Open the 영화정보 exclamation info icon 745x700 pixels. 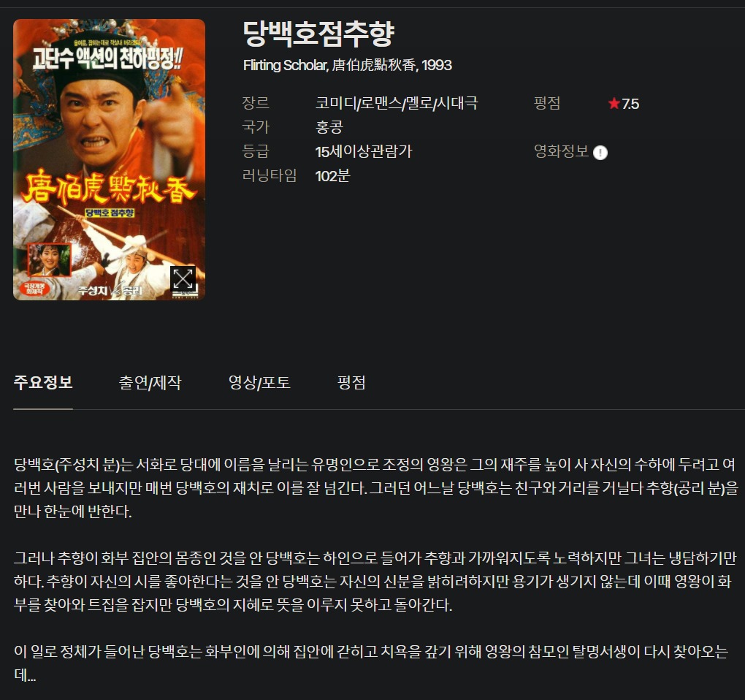coord(600,153)
